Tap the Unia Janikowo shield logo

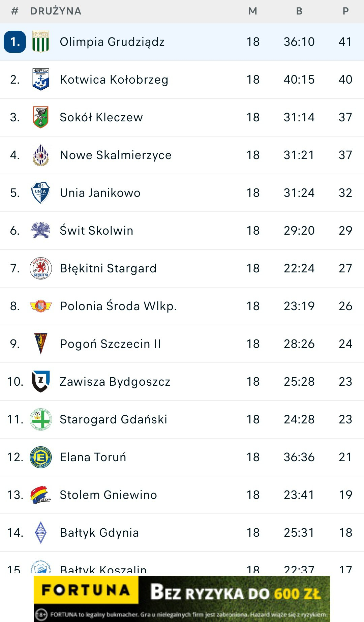(40, 192)
